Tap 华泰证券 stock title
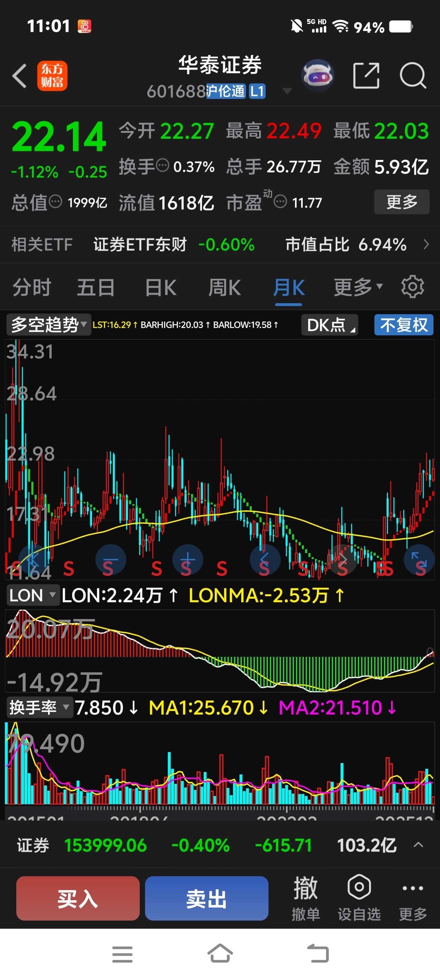This screenshot has height=980, width=440. 220,65
